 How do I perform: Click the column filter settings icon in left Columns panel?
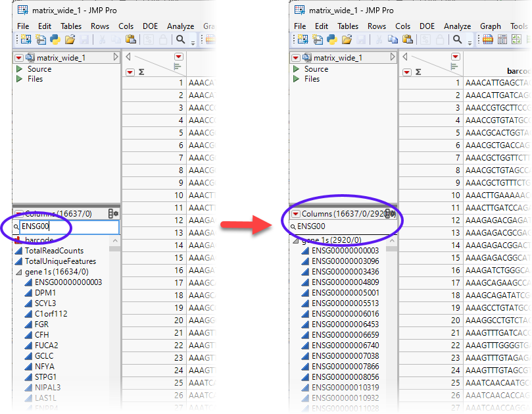click(x=113, y=214)
